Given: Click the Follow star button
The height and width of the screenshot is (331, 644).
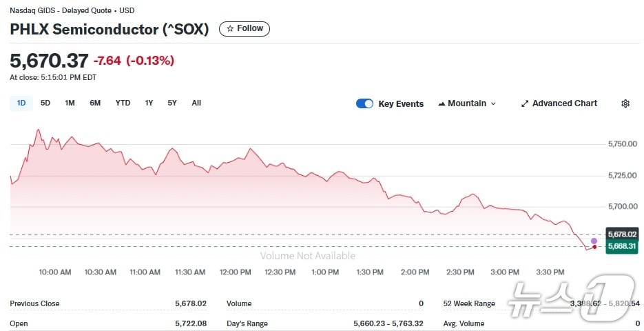Looking at the screenshot, I should [245, 28].
